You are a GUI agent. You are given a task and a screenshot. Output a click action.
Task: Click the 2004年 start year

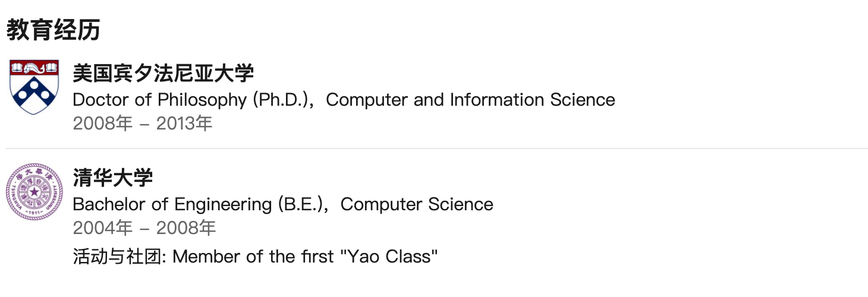click(x=103, y=228)
